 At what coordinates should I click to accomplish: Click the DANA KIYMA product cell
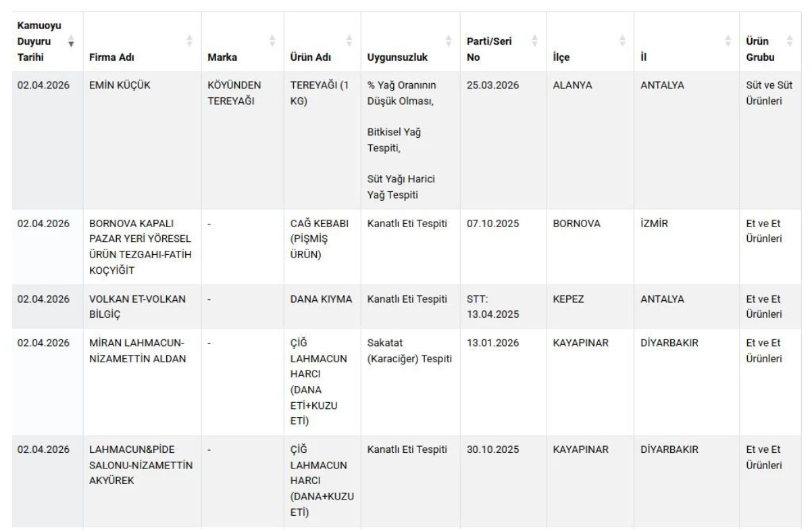pyautogui.click(x=321, y=299)
